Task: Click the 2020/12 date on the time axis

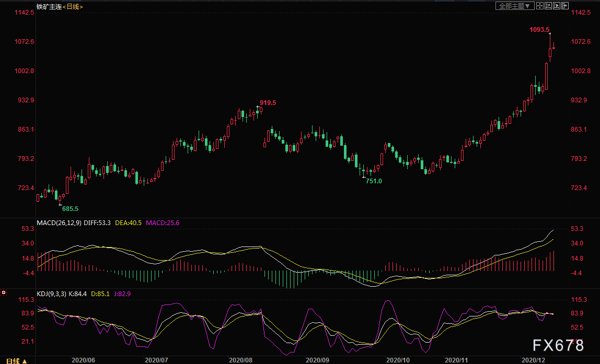Action: (534, 360)
